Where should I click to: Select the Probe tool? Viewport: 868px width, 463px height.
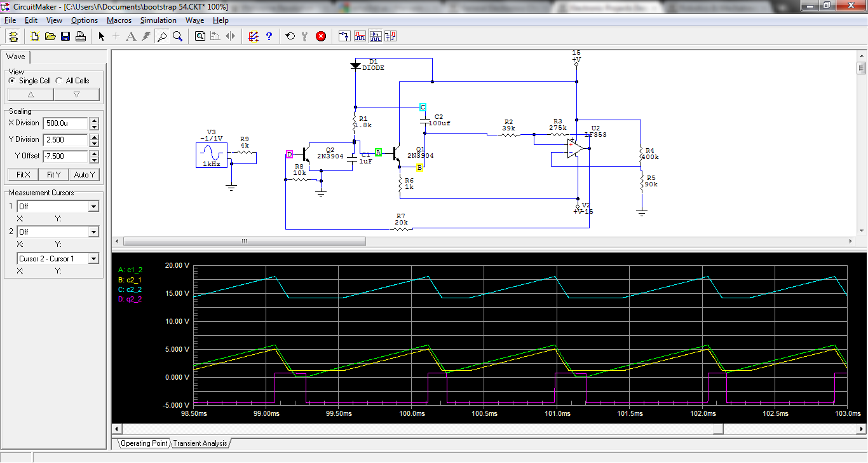coord(162,36)
